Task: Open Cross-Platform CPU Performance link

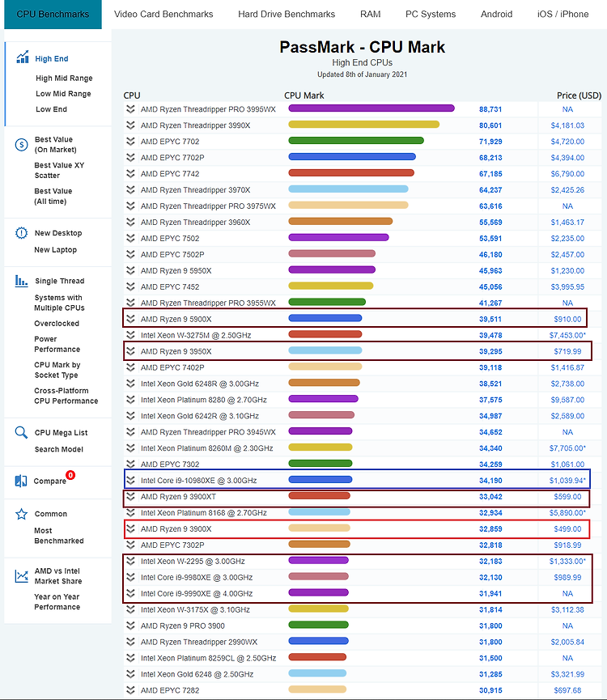Action: pos(66,396)
